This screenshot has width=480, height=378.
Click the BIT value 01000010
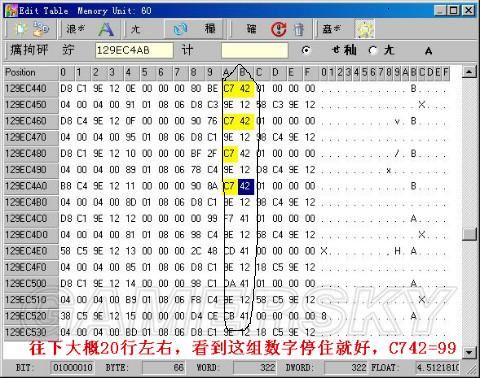tap(73, 368)
